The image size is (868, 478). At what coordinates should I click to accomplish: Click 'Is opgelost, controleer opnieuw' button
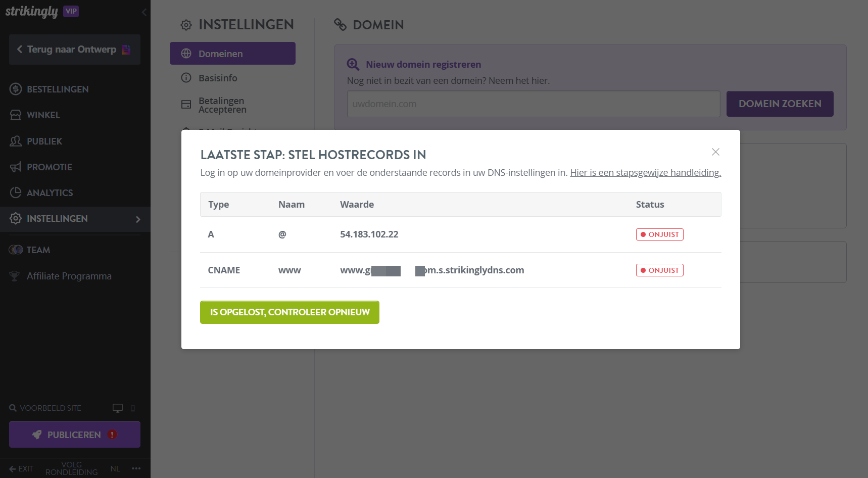pyautogui.click(x=290, y=312)
